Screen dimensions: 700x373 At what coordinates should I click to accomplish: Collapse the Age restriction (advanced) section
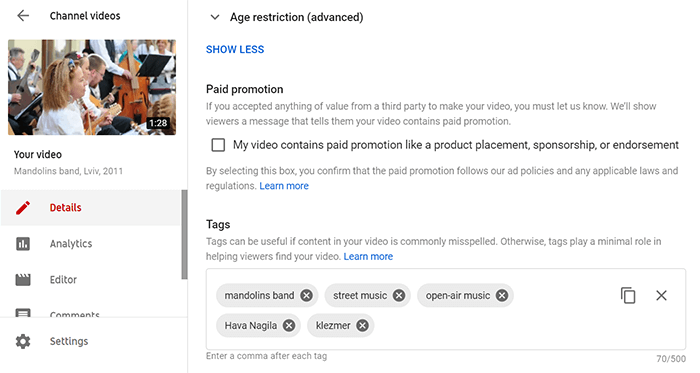tap(215, 17)
